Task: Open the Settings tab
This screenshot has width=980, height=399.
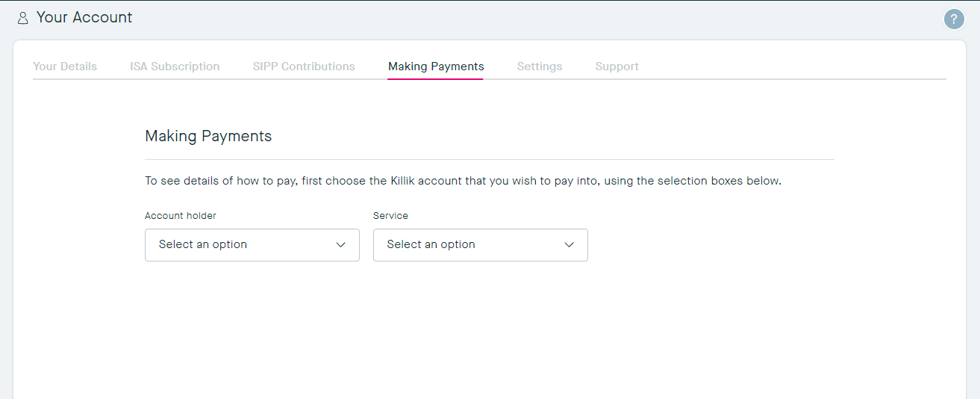Action: (539, 66)
